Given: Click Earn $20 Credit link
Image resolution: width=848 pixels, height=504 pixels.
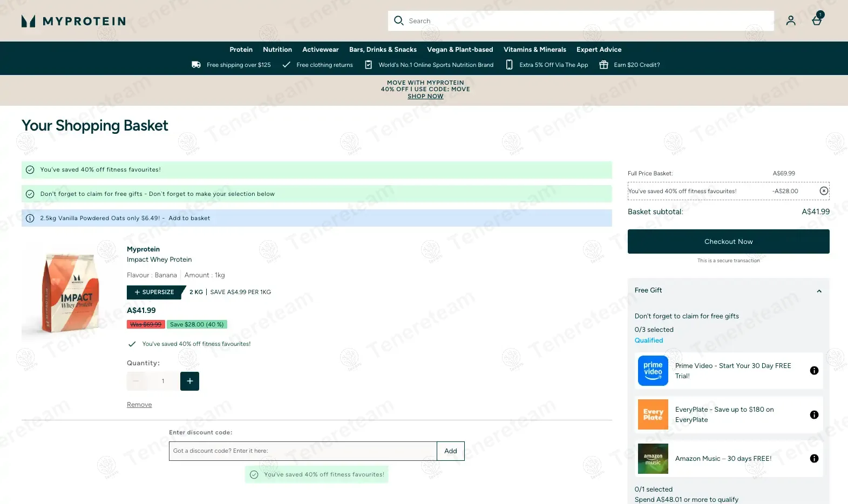Looking at the screenshot, I should click(x=637, y=65).
